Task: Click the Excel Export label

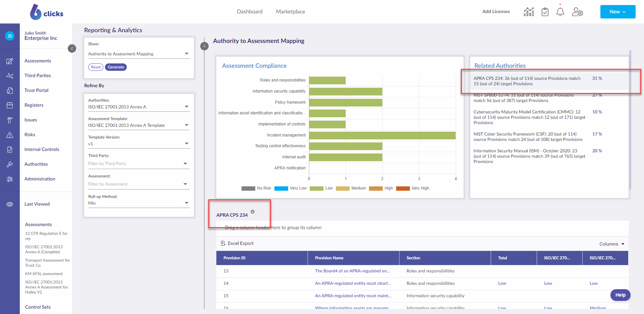Action: (241, 243)
